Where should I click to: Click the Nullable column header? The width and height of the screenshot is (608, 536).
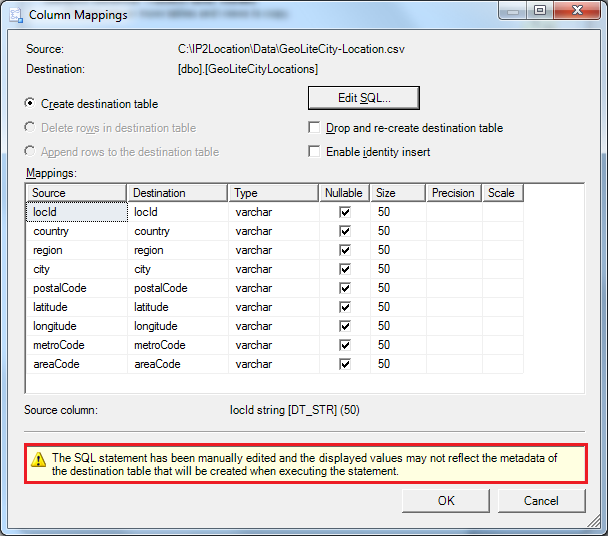pos(344,193)
